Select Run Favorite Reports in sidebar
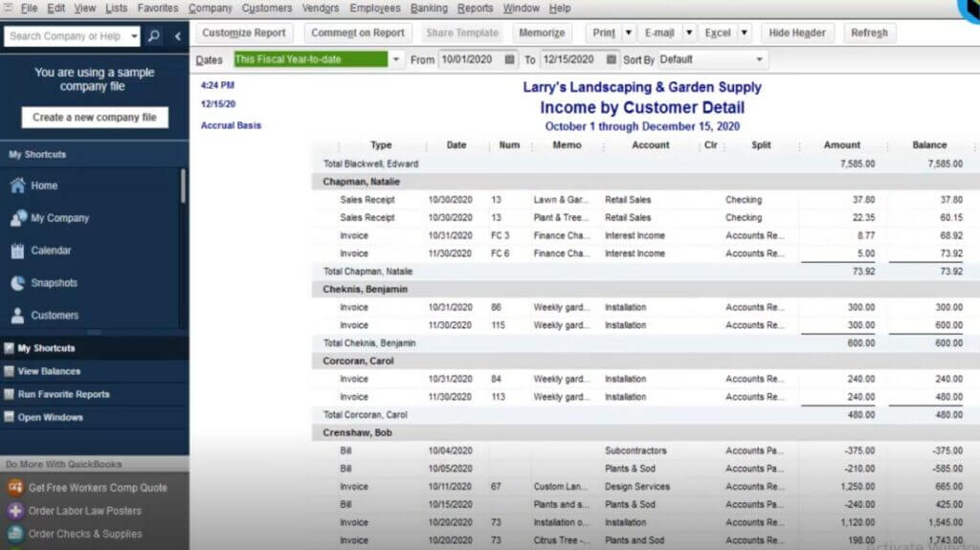This screenshot has height=550, width=980. [x=63, y=394]
